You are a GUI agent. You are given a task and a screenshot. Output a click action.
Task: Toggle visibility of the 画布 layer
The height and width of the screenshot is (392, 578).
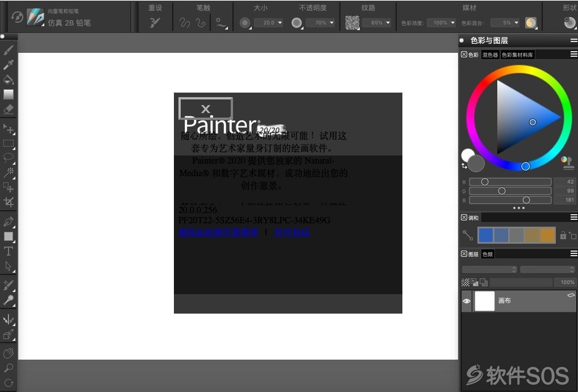tap(466, 301)
